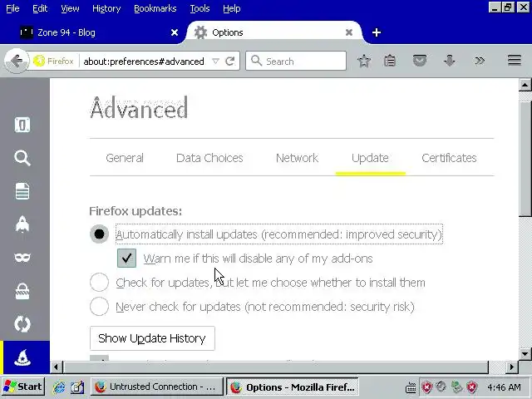
Task: Open the Advanced preferences wizard hat icon
Action: (x=22, y=357)
